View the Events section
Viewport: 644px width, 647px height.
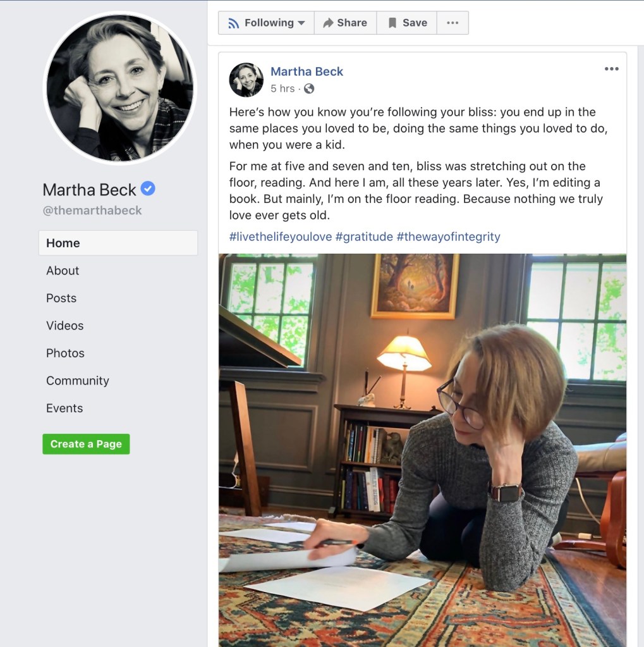[64, 408]
